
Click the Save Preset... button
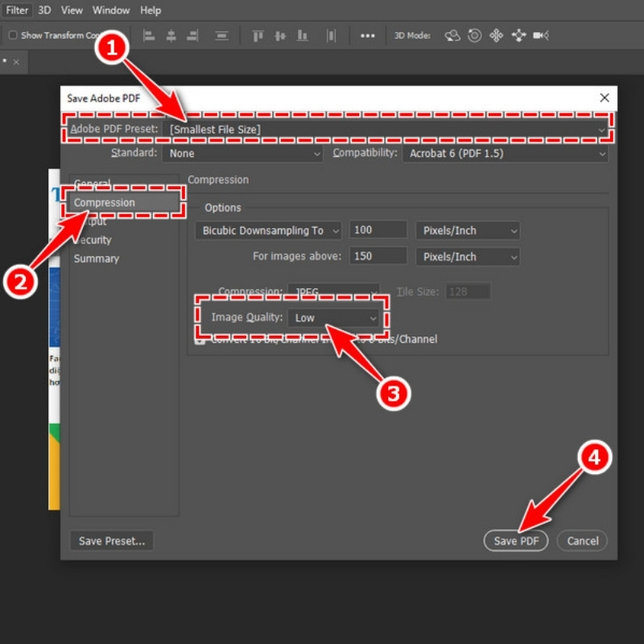112,541
